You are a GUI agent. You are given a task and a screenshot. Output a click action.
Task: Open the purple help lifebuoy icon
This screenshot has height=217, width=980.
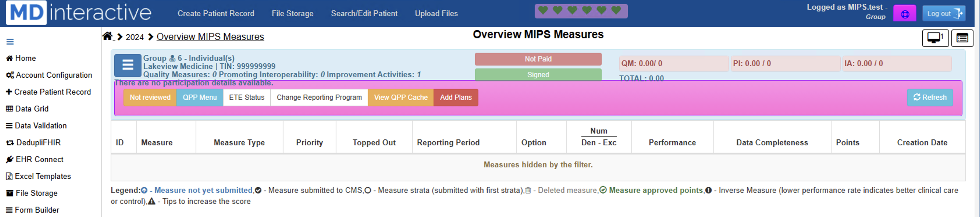pyautogui.click(x=905, y=14)
